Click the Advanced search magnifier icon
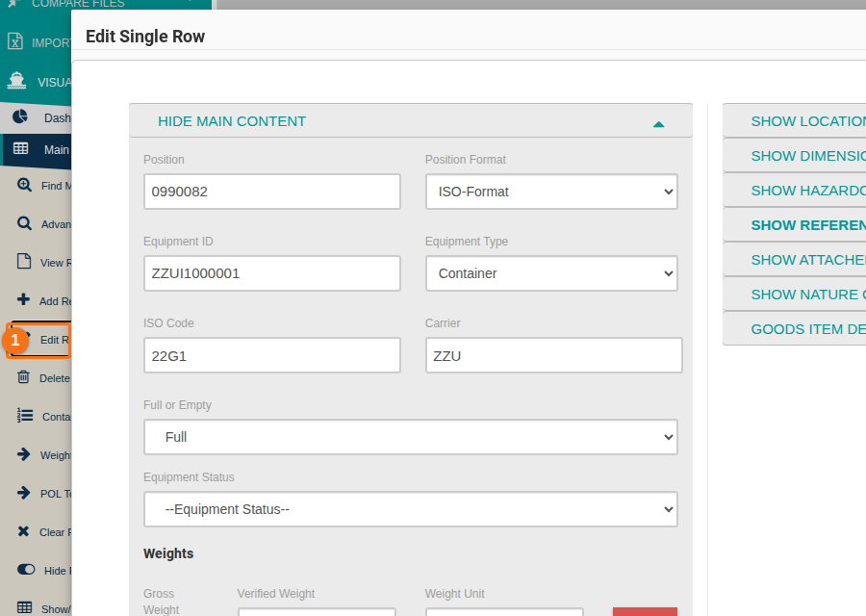 tap(24, 223)
